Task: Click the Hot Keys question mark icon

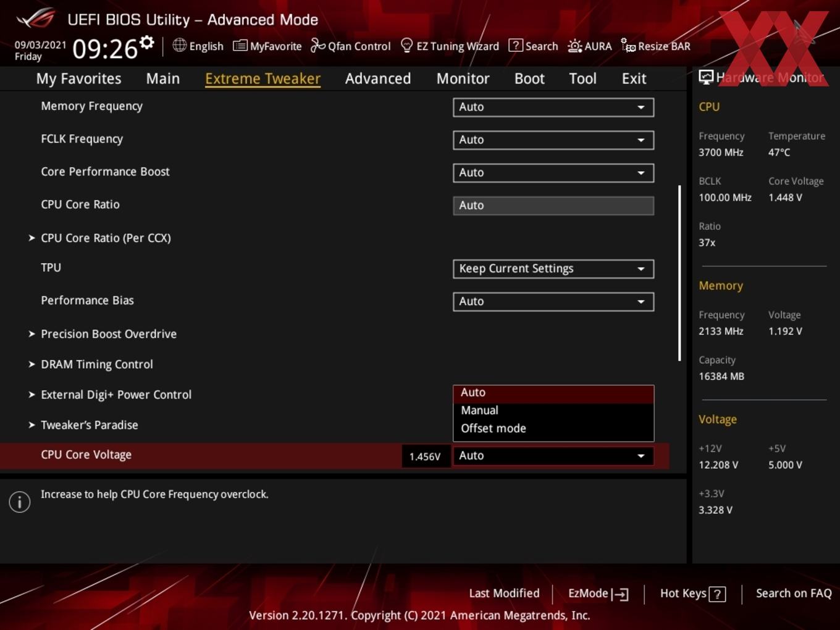Action: click(x=717, y=594)
